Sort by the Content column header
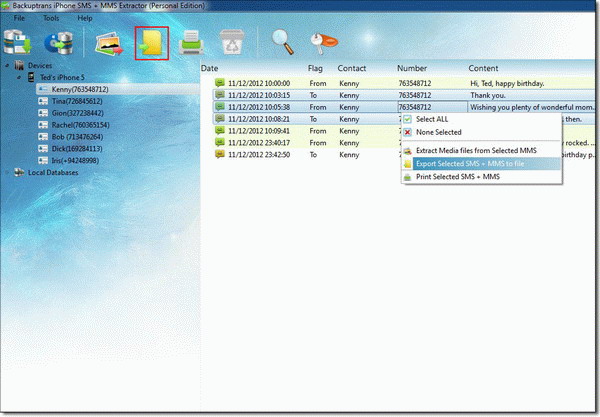 click(x=483, y=68)
